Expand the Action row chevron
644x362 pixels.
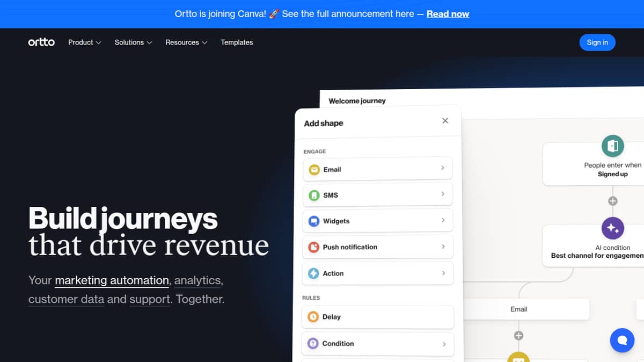pyautogui.click(x=444, y=273)
